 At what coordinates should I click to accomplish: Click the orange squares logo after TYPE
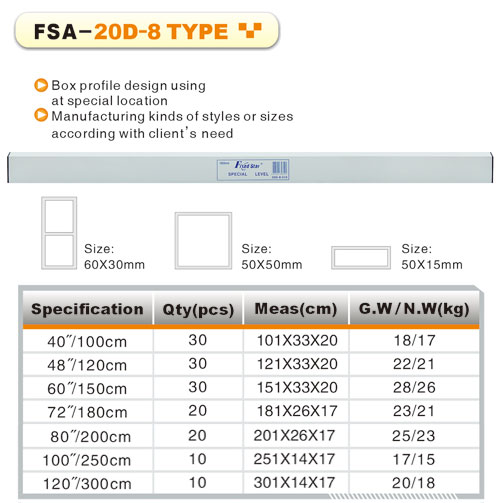pos(250,30)
